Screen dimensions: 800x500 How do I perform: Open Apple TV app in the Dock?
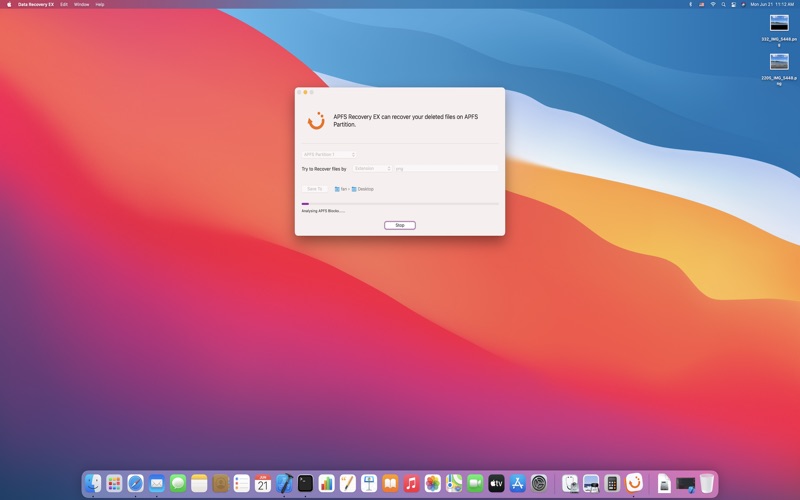(x=496, y=483)
